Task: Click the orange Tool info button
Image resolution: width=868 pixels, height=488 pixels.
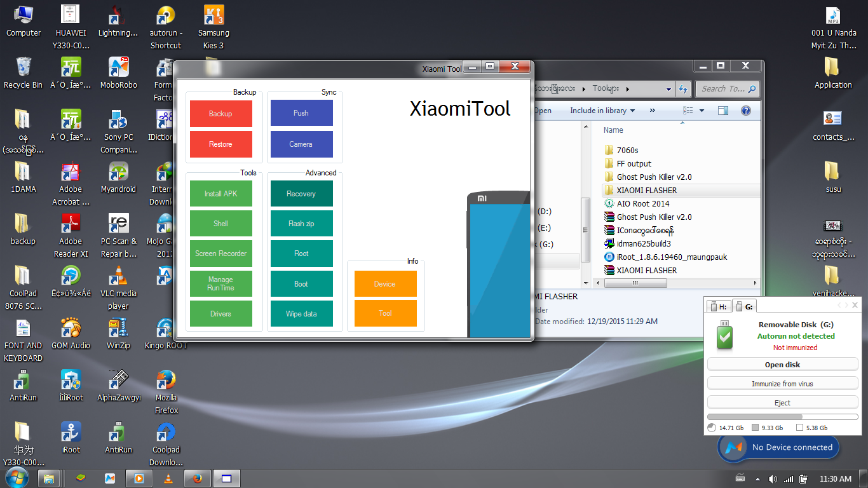Action: 385,313
